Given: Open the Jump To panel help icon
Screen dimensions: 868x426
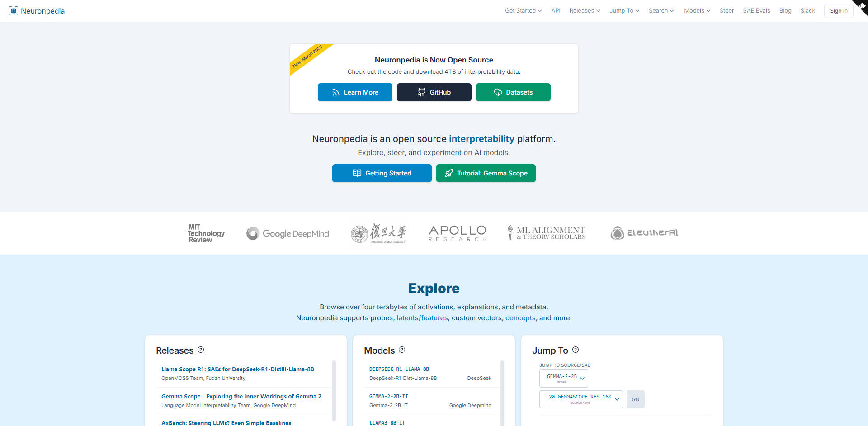Looking at the screenshot, I should [x=576, y=350].
